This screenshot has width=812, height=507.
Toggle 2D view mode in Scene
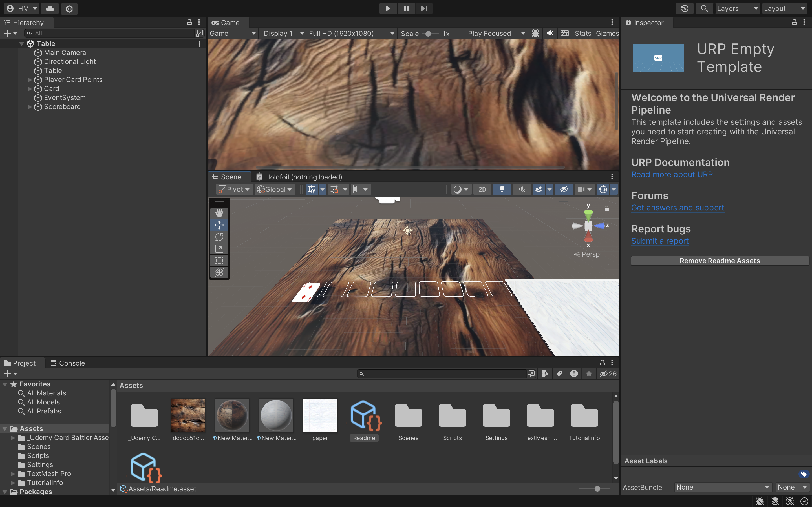(x=482, y=190)
